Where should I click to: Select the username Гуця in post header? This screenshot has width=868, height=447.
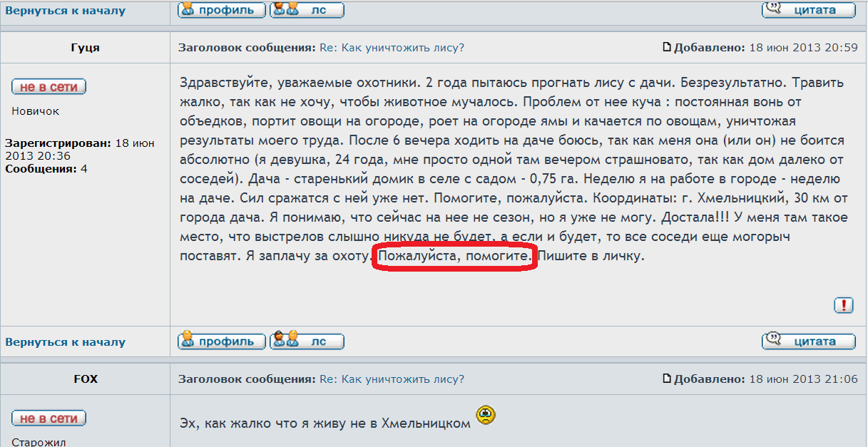pos(85,48)
